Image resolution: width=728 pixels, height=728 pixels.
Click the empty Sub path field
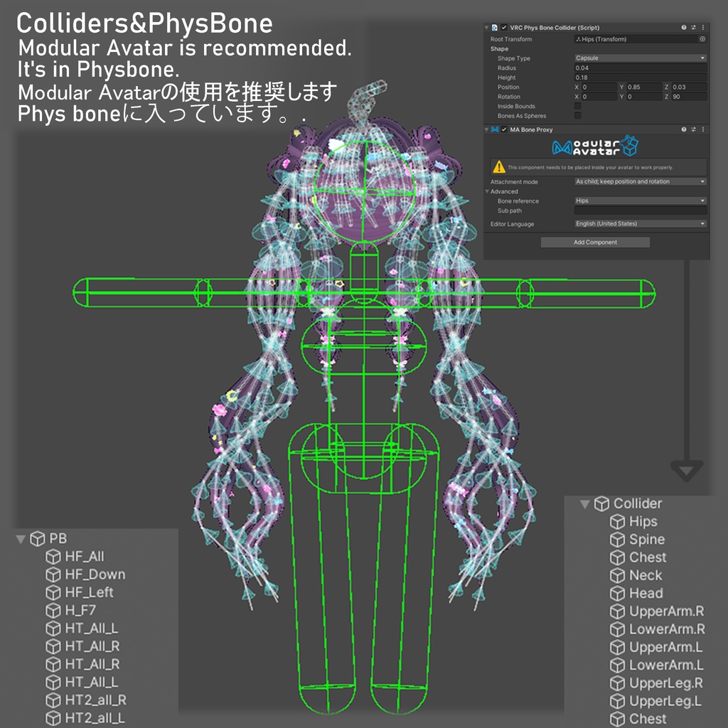pyautogui.click(x=641, y=210)
